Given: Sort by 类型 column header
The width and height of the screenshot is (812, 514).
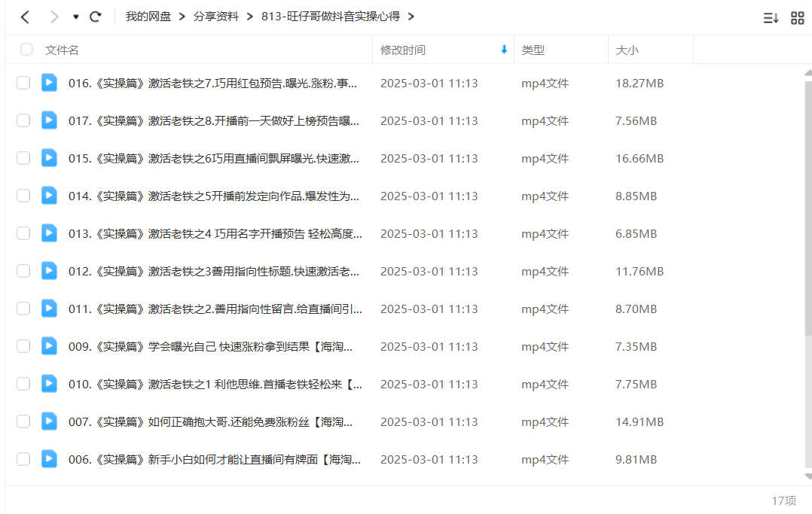Looking at the screenshot, I should [533, 50].
